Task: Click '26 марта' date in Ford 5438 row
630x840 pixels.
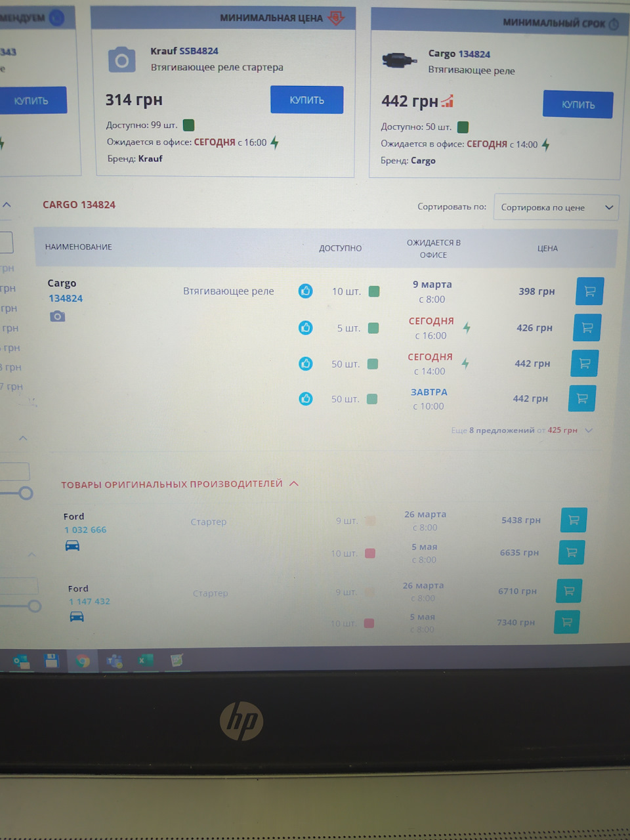Action: [425, 514]
